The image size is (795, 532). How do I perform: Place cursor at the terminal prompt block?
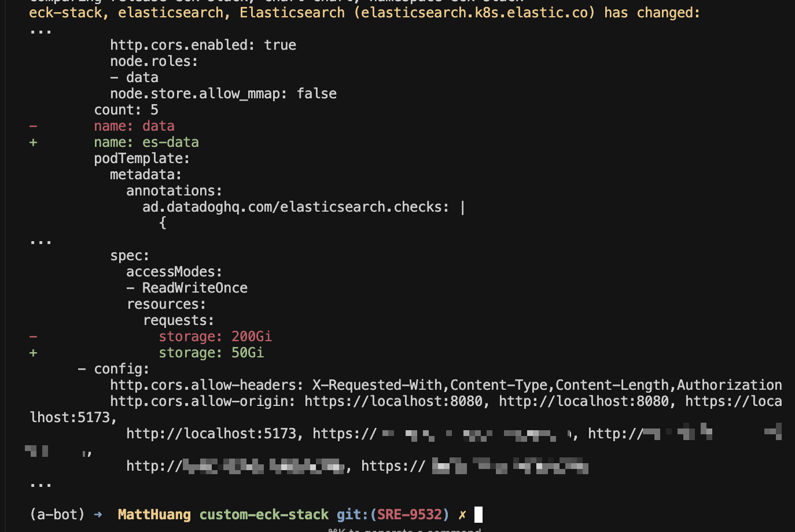(479, 515)
